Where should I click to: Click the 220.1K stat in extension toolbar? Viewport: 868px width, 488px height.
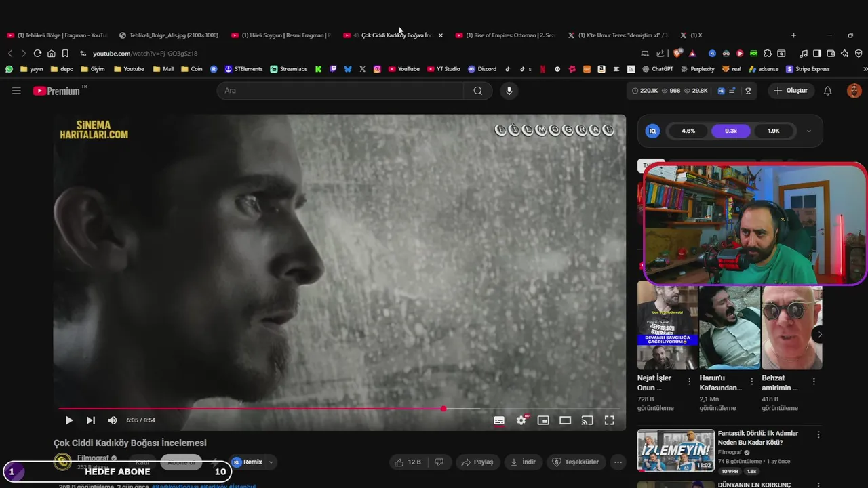[x=645, y=91]
